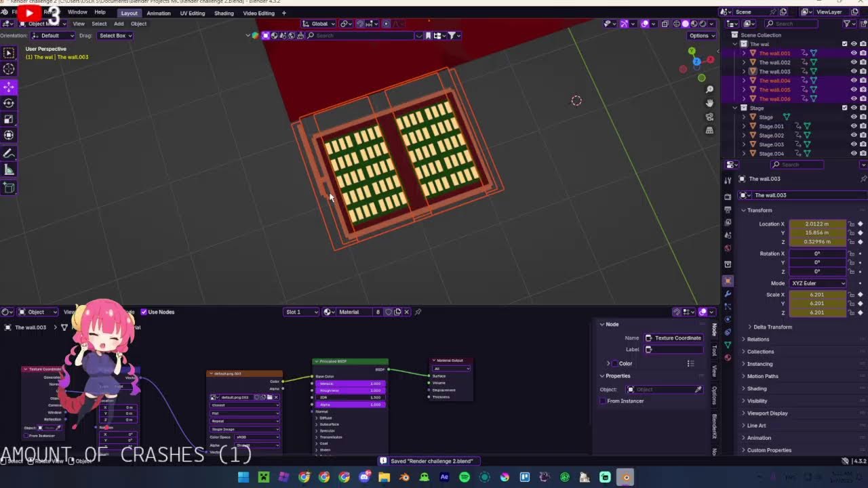
Task: Select the Measure tool
Action: pyautogui.click(x=9, y=170)
